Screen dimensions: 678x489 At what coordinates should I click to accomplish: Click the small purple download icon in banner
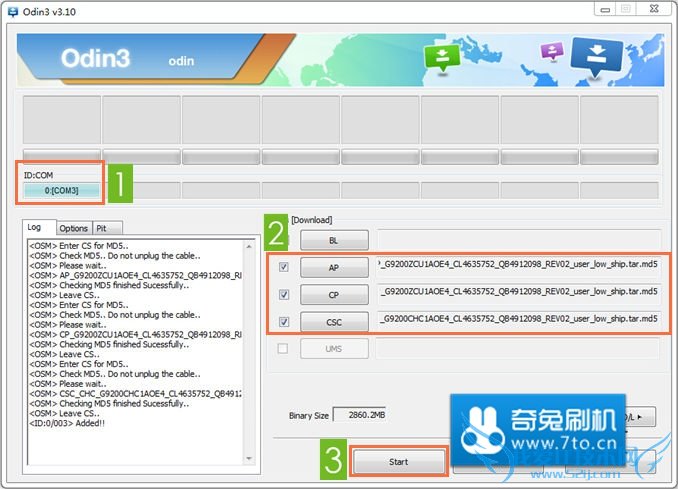click(552, 51)
